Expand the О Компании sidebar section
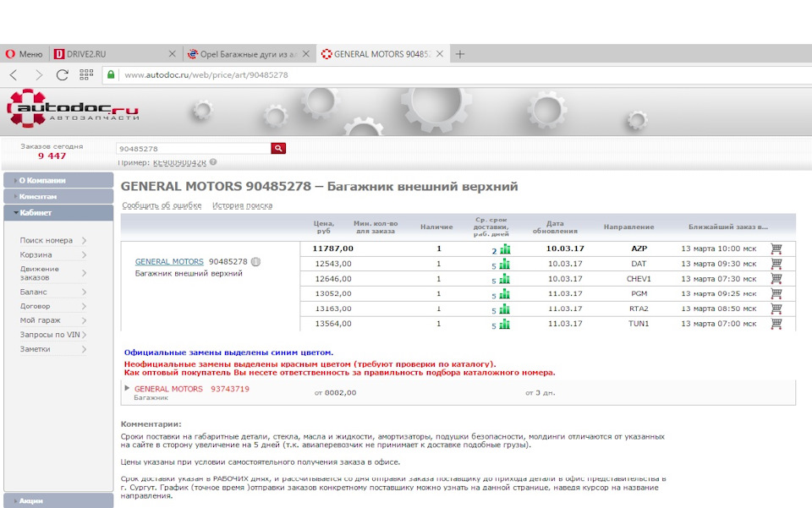812x508 pixels. [58, 180]
